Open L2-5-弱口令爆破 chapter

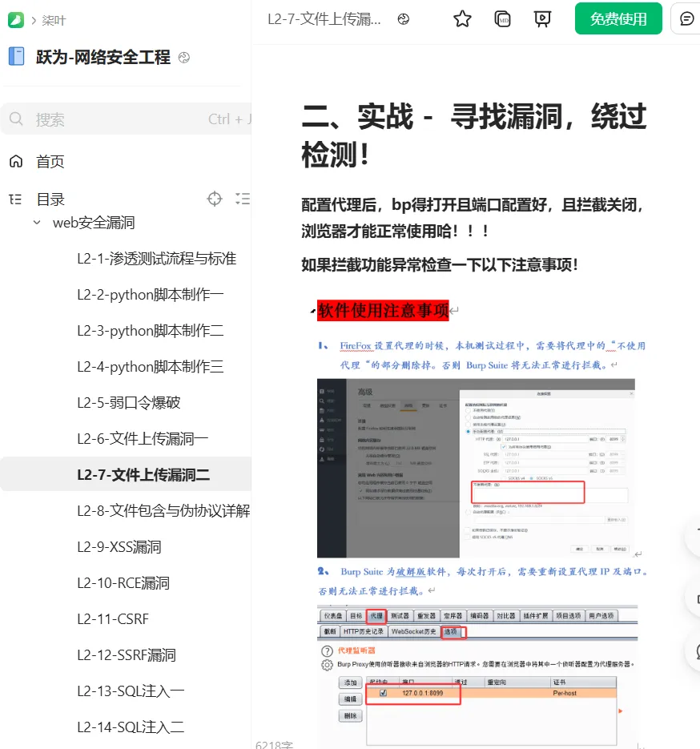(x=128, y=403)
